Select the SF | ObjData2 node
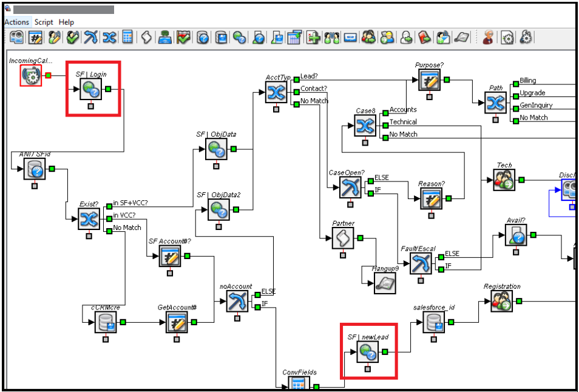The width and height of the screenshot is (579, 392). point(218,210)
